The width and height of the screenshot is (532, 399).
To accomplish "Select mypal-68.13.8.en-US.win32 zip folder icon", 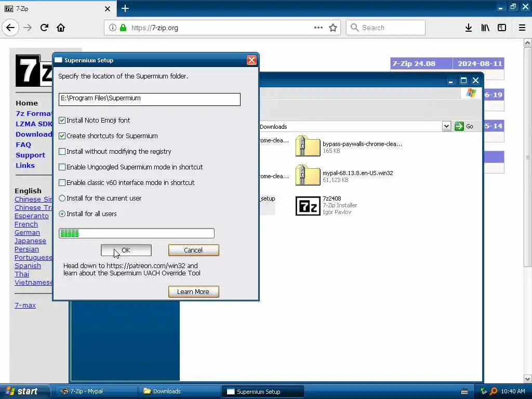I will [x=308, y=175].
